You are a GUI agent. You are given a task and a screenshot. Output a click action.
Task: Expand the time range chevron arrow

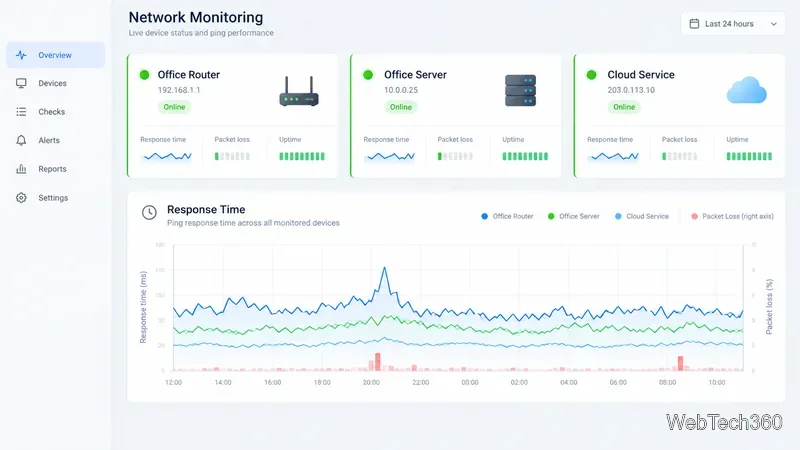(773, 24)
